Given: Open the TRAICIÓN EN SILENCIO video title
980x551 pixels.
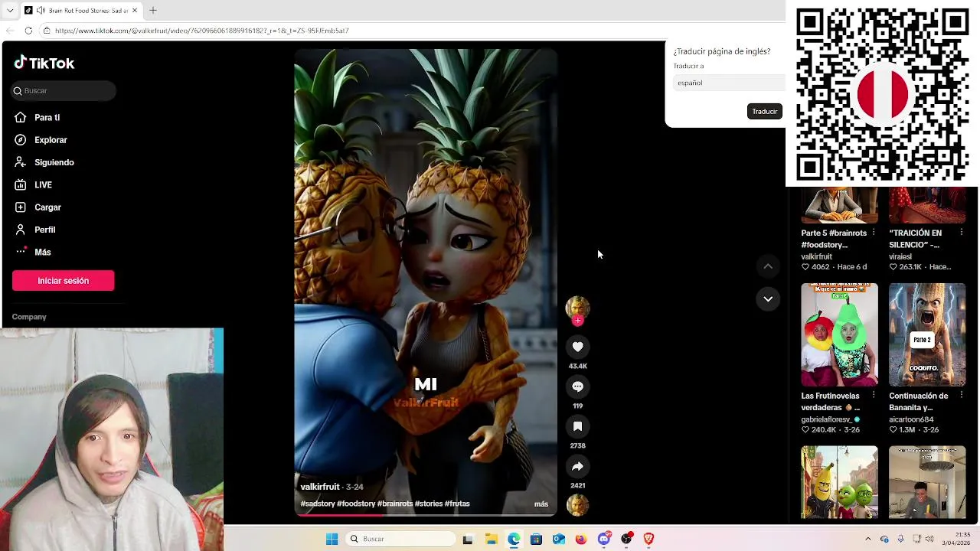Looking at the screenshot, I should (x=916, y=239).
